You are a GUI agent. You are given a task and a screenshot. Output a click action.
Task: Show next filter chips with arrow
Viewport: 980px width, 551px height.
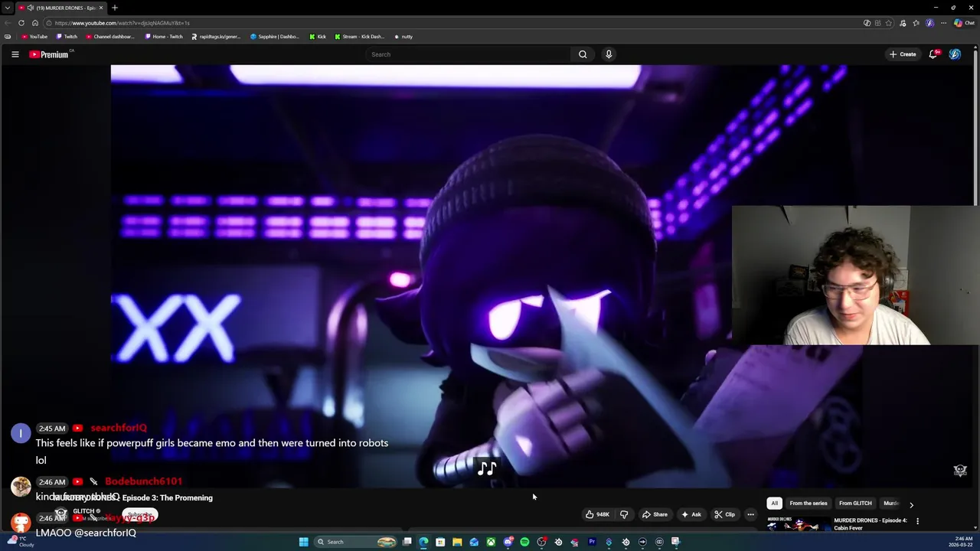[x=911, y=504]
